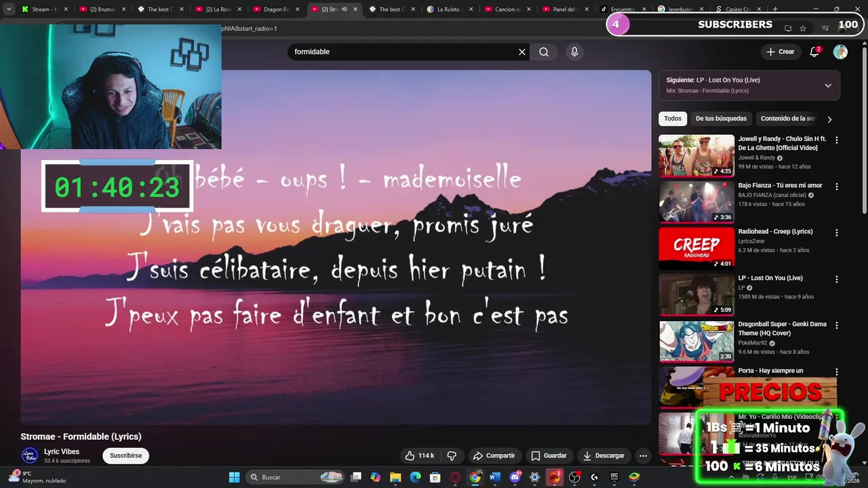Show more filter chips with arrow
Viewport: 868px width, 488px height.
829,119
